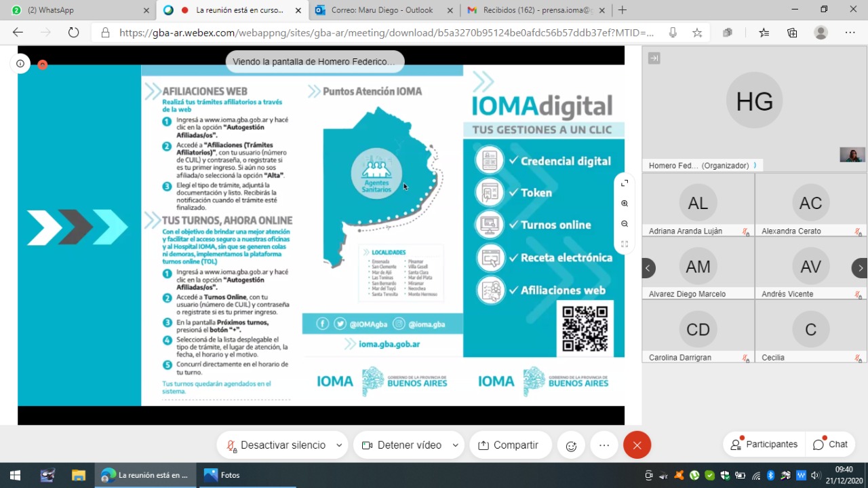Select Homero Federico organizer video tile
This screenshot has width=868, height=488.
[755, 109]
